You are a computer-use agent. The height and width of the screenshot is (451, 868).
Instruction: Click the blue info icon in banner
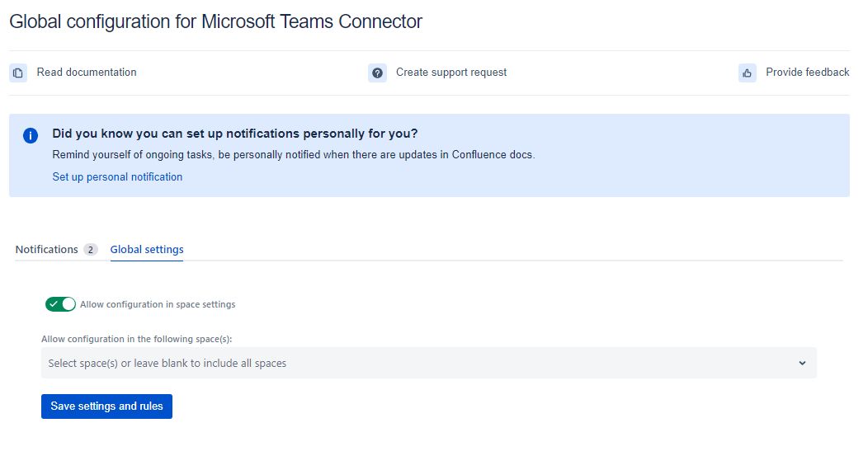point(31,135)
